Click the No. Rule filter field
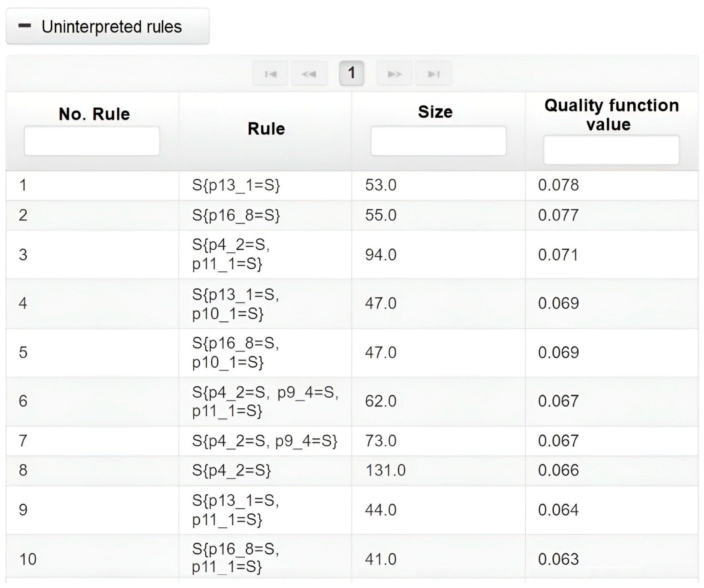The width and height of the screenshot is (704, 588). click(92, 141)
